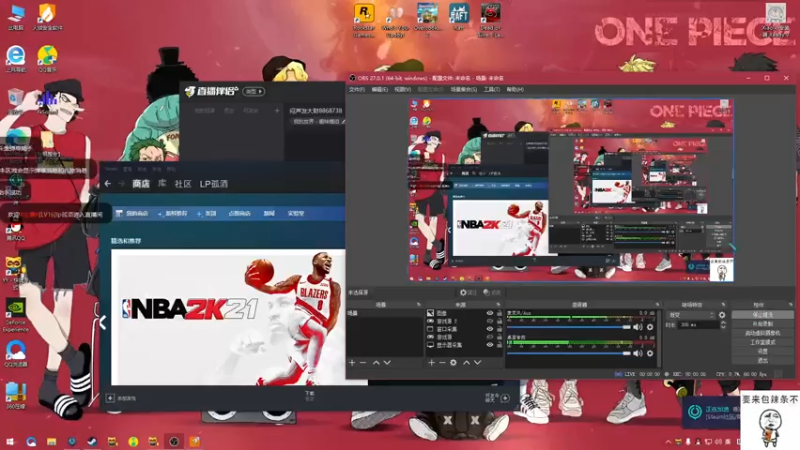Toggle visibility eye of the 窗口采集 source
Screen dimensions: 800x450
tap(490, 329)
